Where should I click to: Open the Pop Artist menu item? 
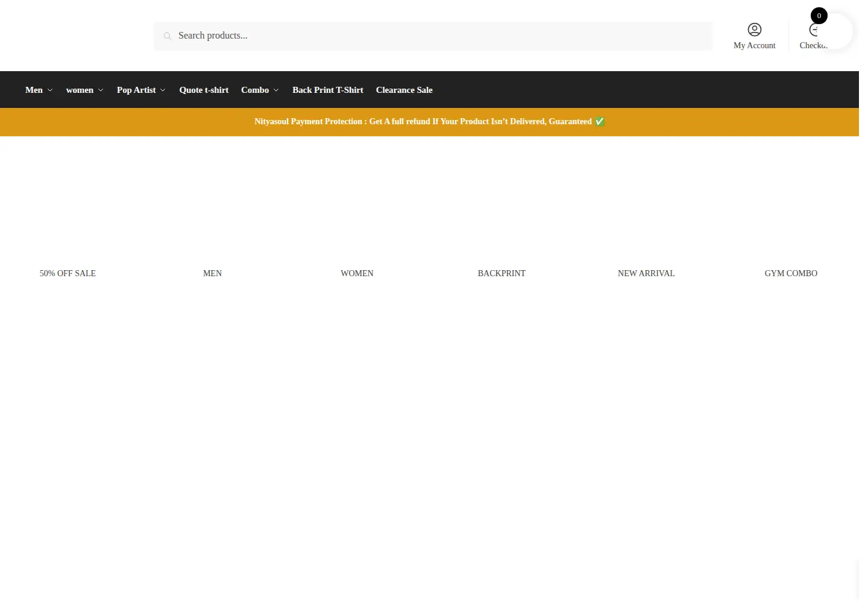(136, 90)
